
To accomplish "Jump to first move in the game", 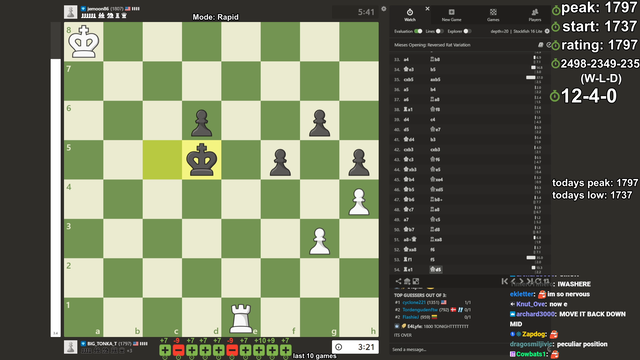I will click(504, 281).
